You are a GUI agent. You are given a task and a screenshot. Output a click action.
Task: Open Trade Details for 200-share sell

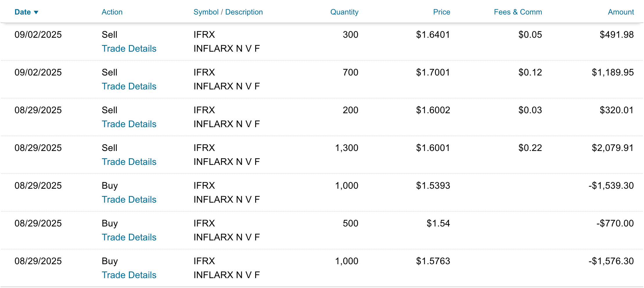129,124
